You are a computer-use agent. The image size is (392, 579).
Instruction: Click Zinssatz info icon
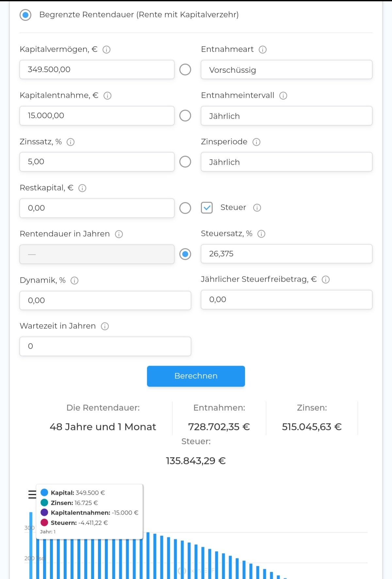(x=71, y=142)
